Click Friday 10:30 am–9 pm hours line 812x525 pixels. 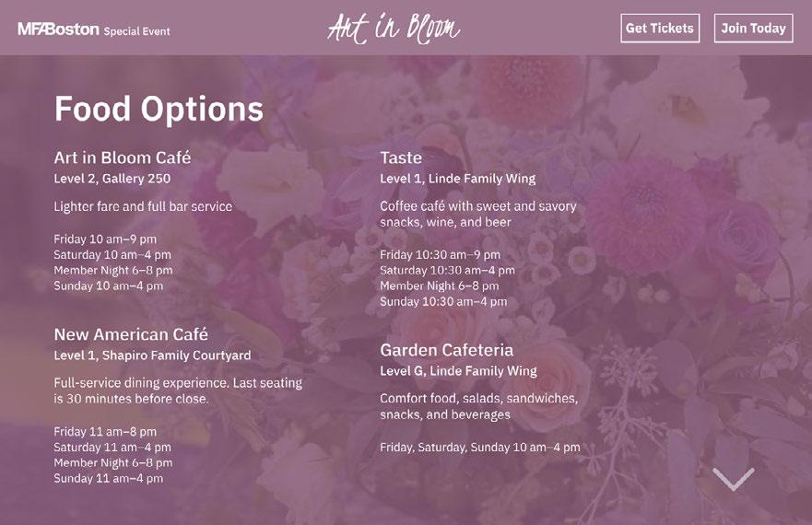pos(441,255)
